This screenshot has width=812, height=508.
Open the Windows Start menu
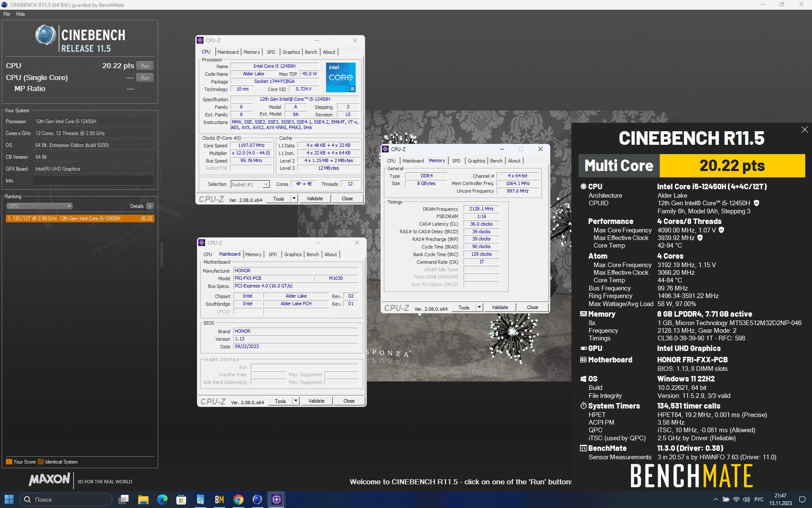(9, 500)
